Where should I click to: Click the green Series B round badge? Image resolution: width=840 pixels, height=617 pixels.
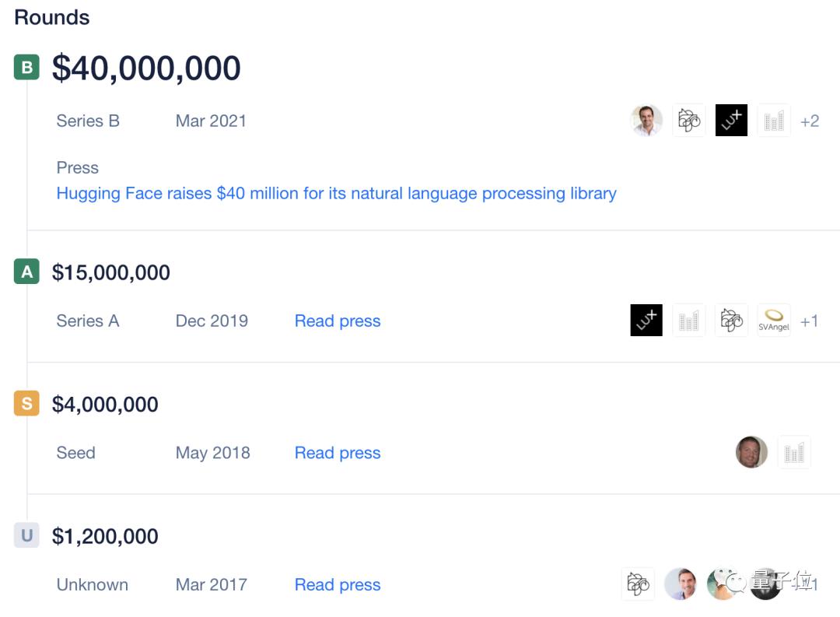[26, 68]
